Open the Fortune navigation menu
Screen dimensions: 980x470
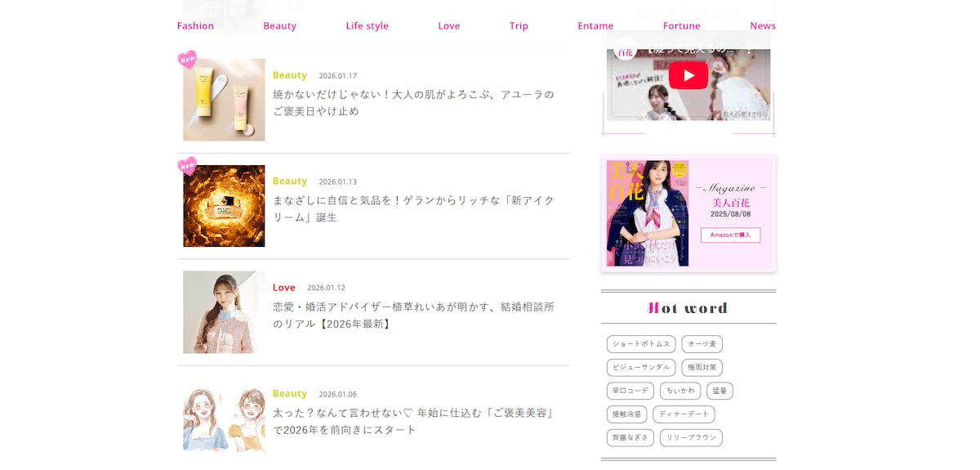coord(681,25)
